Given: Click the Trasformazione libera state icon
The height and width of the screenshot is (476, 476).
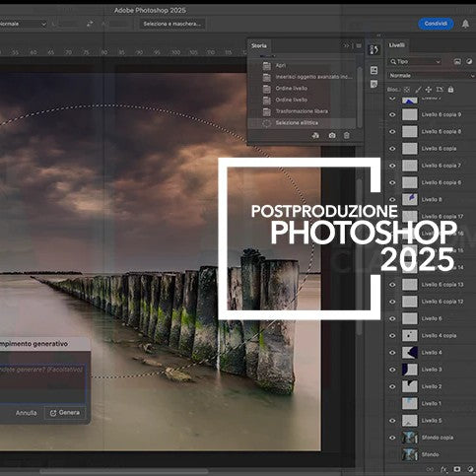Looking at the screenshot, I should 267,111.
